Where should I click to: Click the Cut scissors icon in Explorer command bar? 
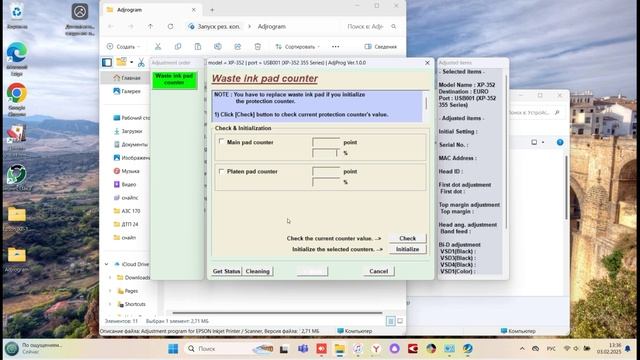(x=158, y=47)
